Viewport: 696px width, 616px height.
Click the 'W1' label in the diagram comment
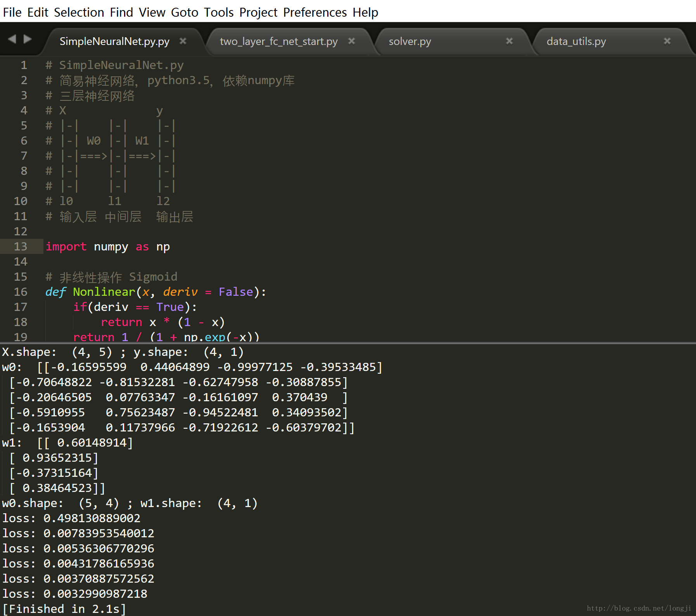tap(142, 141)
